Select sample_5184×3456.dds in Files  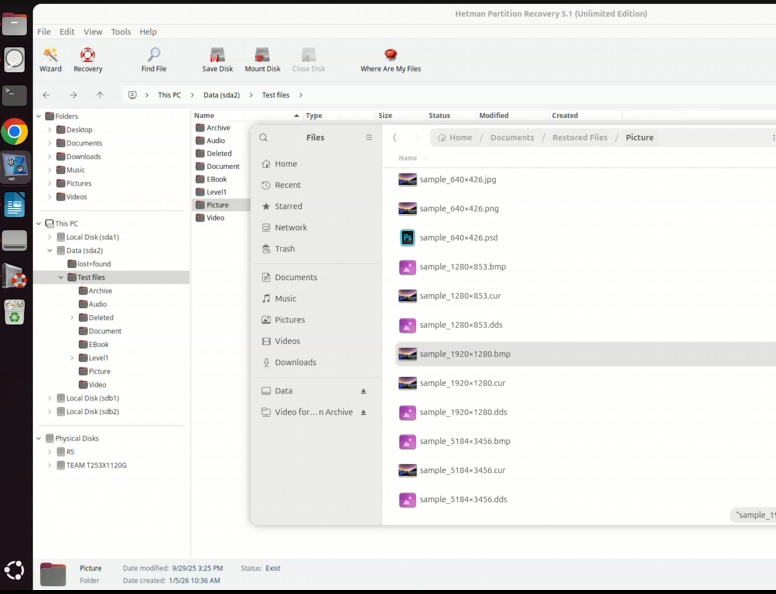coord(585,499)
